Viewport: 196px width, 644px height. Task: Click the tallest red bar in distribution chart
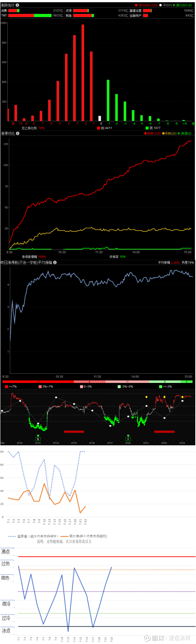[x=83, y=73]
